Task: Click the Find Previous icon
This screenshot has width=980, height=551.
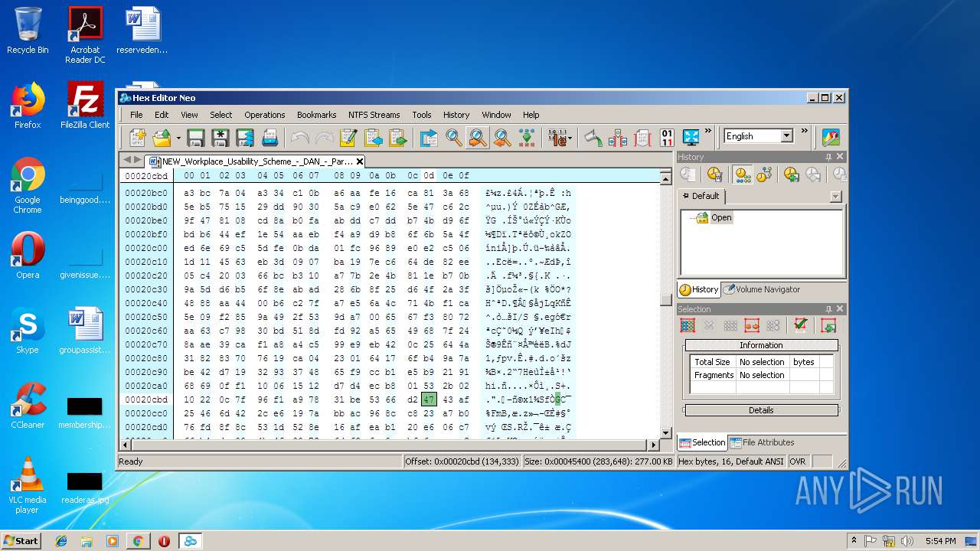Action: pos(502,138)
